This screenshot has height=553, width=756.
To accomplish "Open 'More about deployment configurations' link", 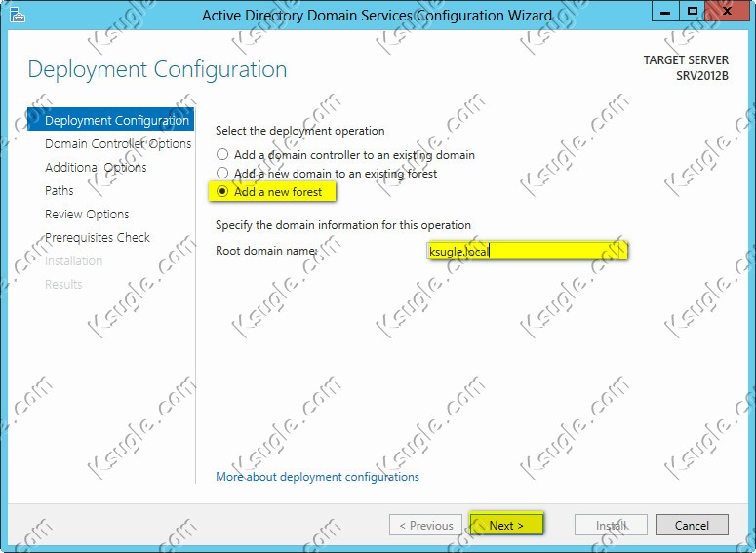I will pyautogui.click(x=317, y=477).
